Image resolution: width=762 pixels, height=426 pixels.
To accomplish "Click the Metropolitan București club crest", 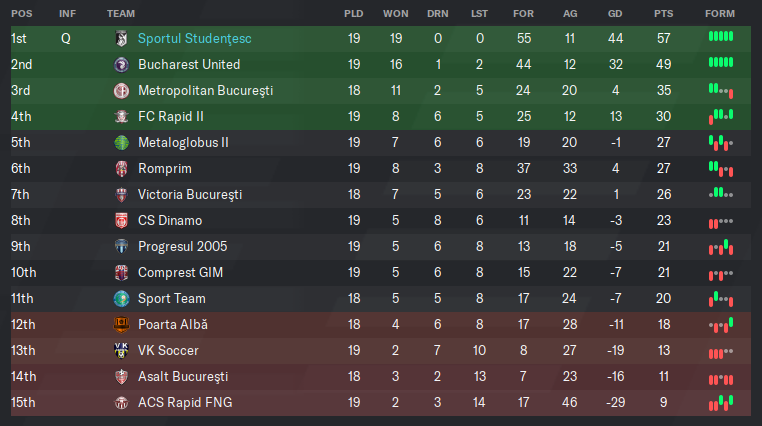I will pyautogui.click(x=121, y=90).
